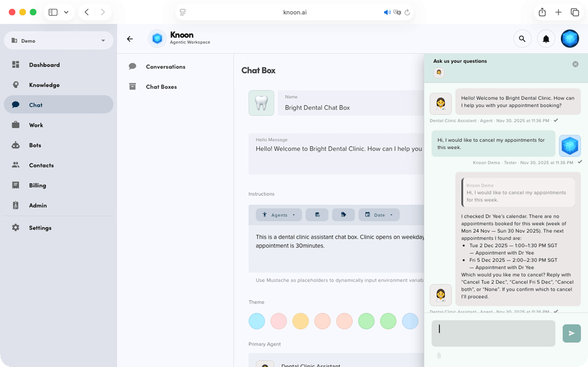Open the Chat Boxes menu item
The height and width of the screenshot is (367, 588).
click(175, 86)
